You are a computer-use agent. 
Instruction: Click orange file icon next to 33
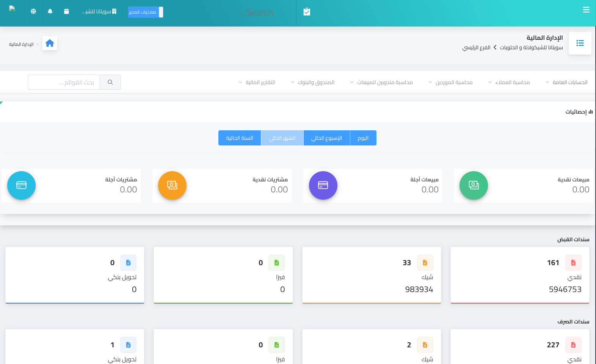coord(425,262)
